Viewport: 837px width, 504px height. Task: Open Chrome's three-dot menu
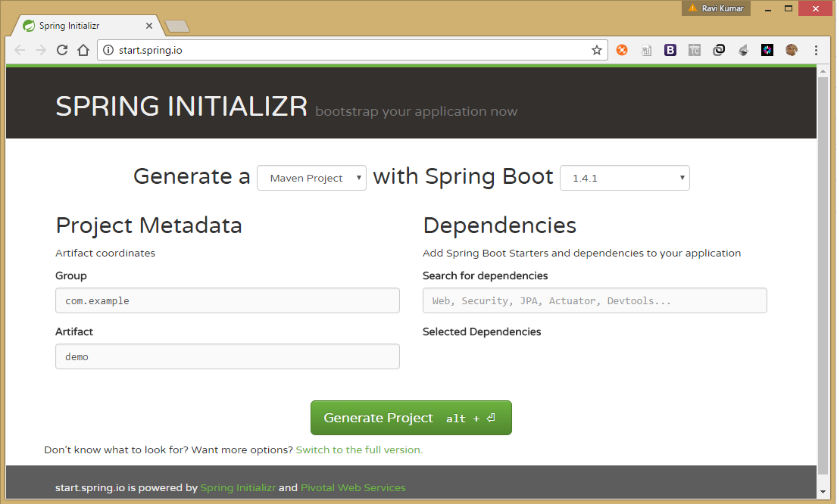pos(816,50)
